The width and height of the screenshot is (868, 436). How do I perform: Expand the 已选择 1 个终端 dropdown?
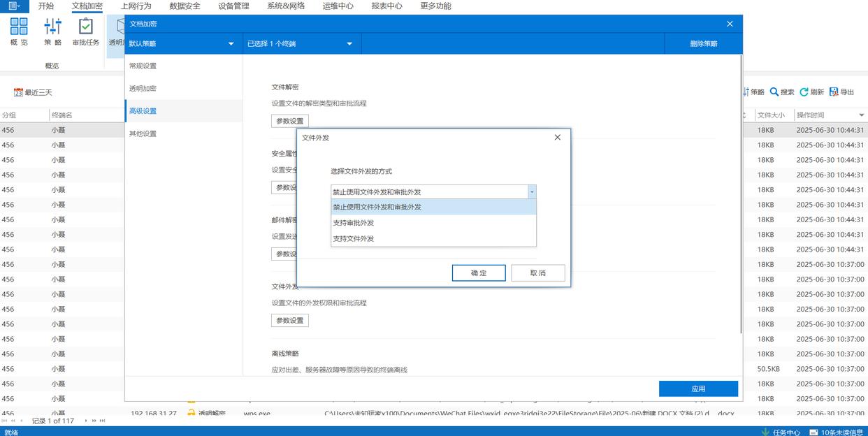click(x=349, y=44)
